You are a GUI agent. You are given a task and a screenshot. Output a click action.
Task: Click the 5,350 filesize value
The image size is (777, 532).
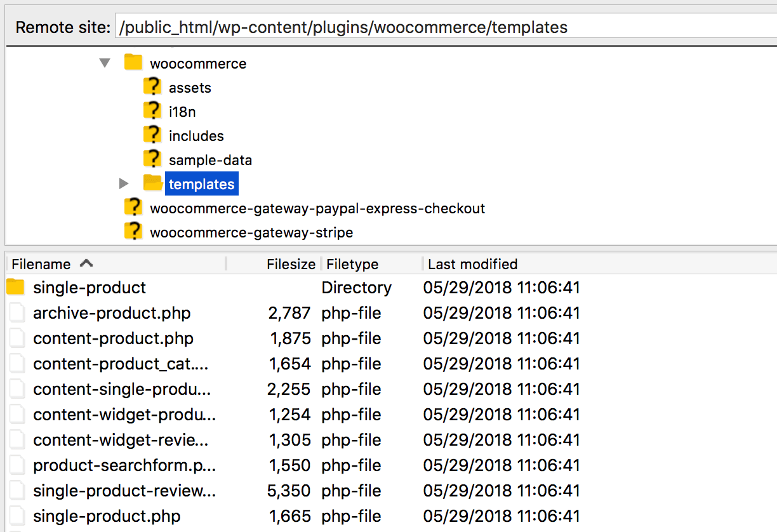click(289, 491)
